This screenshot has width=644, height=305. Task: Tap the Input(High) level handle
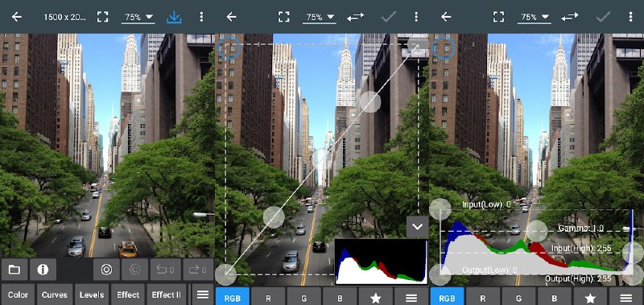click(634, 253)
